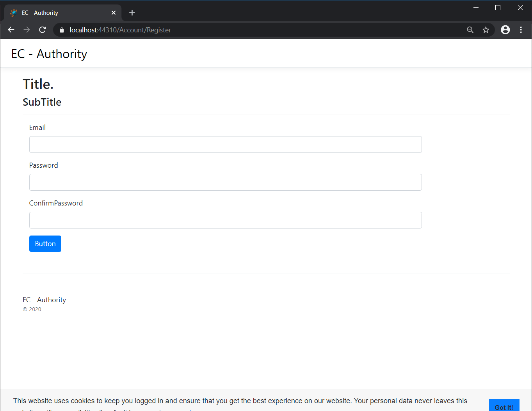Bookmark this page with the star icon
This screenshot has height=411, width=532.
click(486, 30)
